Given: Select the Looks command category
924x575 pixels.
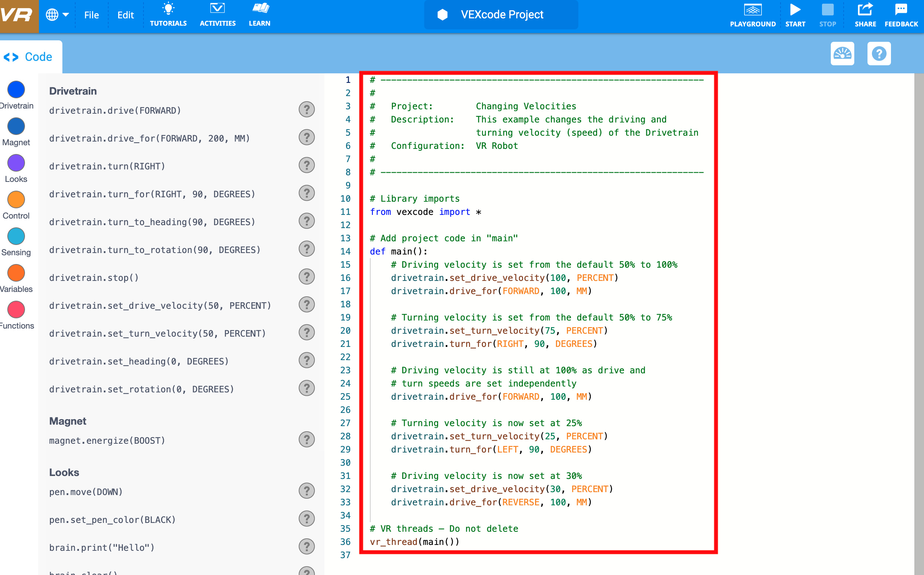Looking at the screenshot, I should [x=16, y=163].
